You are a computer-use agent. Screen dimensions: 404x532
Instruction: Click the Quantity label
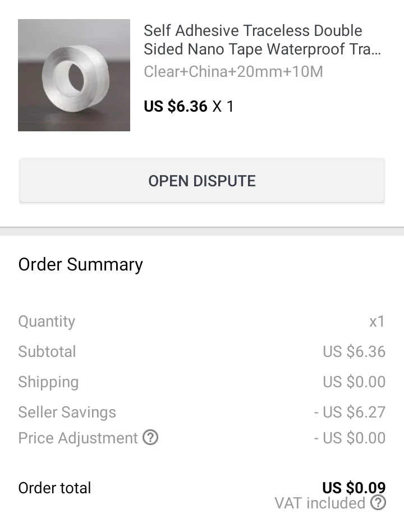point(47,322)
